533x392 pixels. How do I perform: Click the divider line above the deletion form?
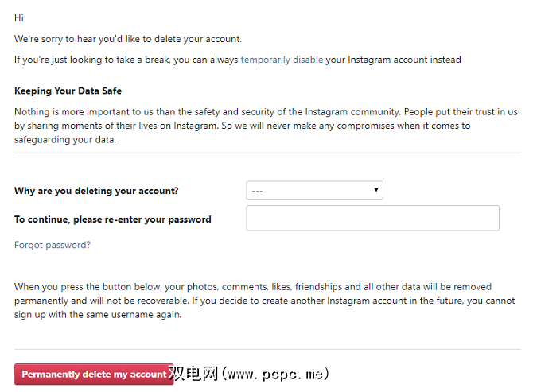(266, 153)
